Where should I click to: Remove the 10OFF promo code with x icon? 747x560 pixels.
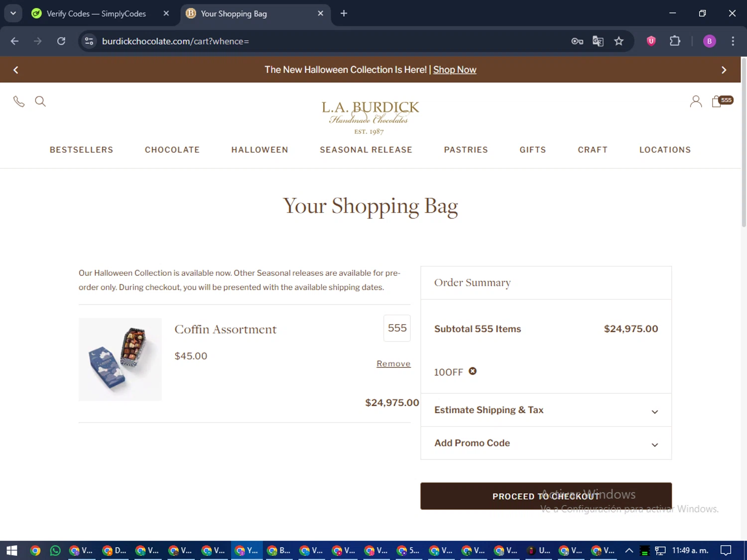tap(473, 371)
